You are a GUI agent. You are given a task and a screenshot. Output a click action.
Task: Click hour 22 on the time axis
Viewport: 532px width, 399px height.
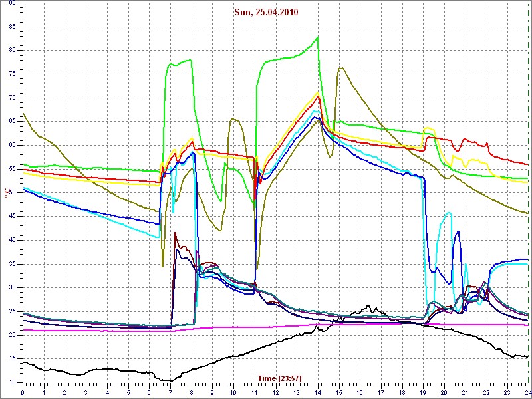[x=485, y=392]
